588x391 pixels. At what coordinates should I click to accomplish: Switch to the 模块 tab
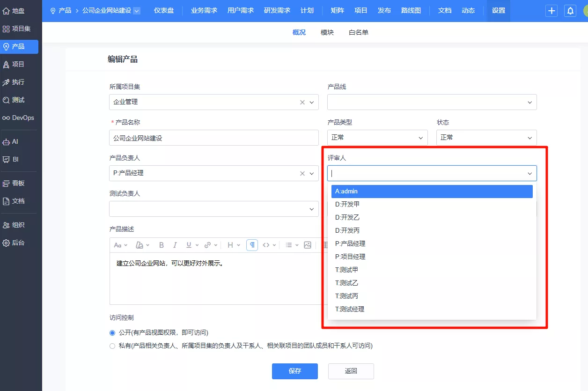coord(327,32)
